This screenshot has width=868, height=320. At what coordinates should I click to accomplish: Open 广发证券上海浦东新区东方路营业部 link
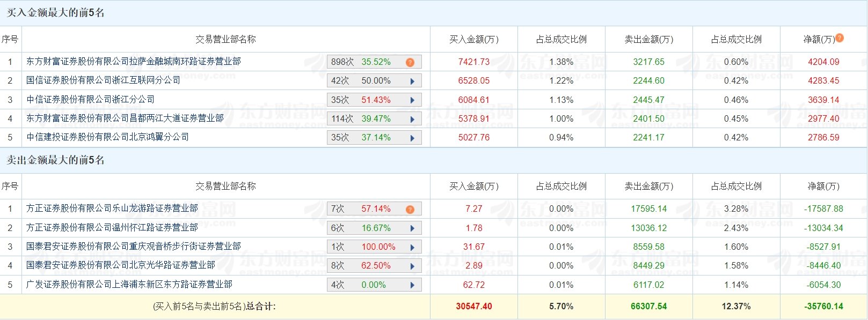pos(129,285)
